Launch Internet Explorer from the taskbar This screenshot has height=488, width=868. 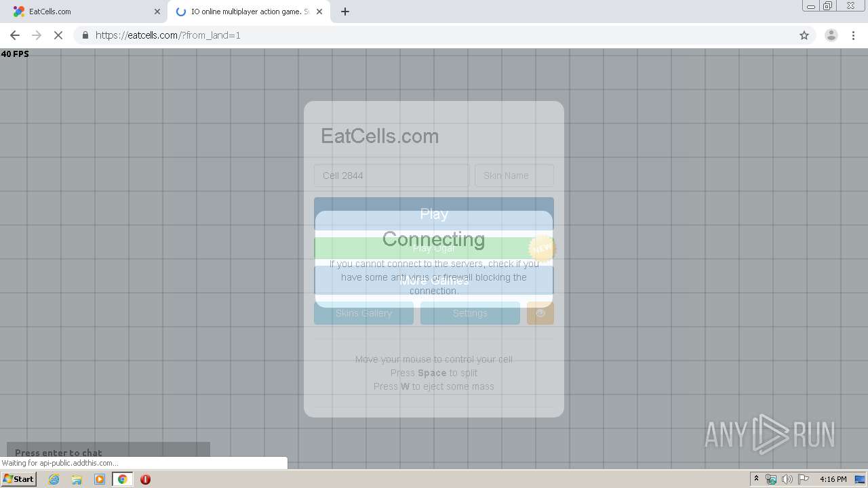[x=54, y=479]
